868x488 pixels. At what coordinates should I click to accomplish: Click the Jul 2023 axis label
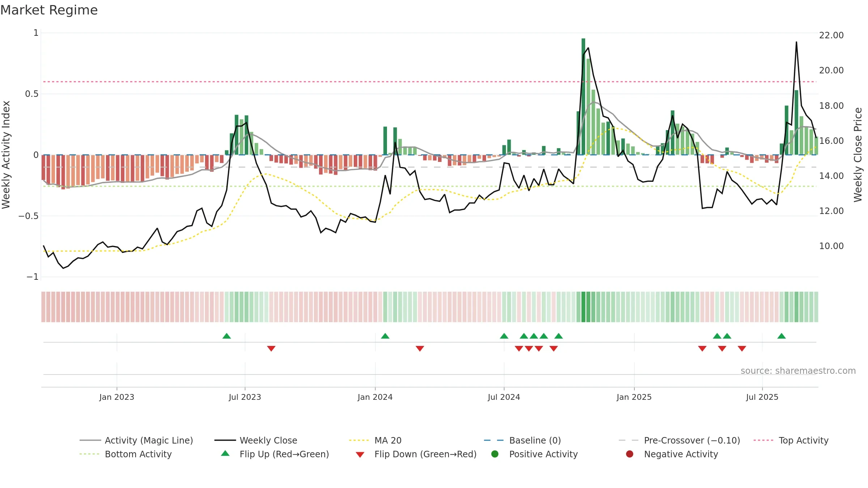pyautogui.click(x=245, y=397)
